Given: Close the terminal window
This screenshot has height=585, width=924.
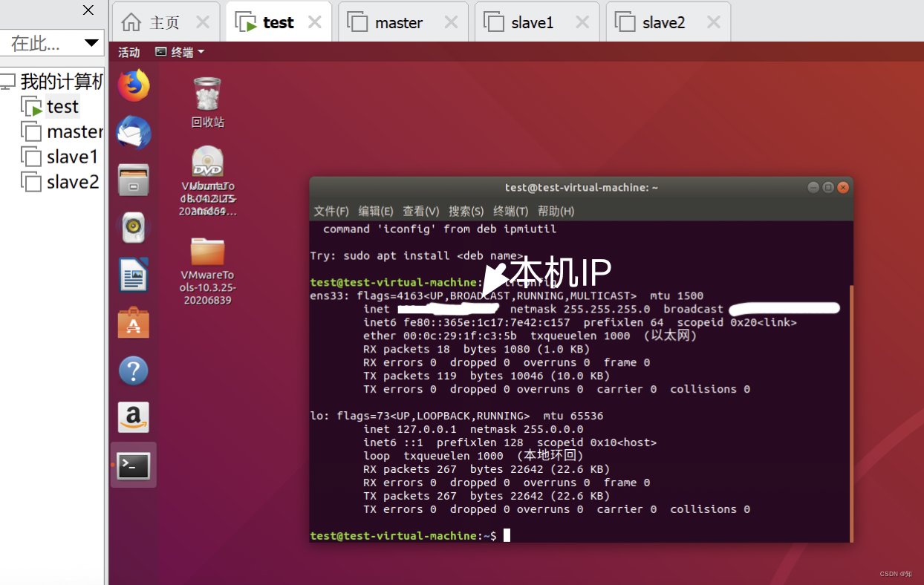Looking at the screenshot, I should pos(843,188).
